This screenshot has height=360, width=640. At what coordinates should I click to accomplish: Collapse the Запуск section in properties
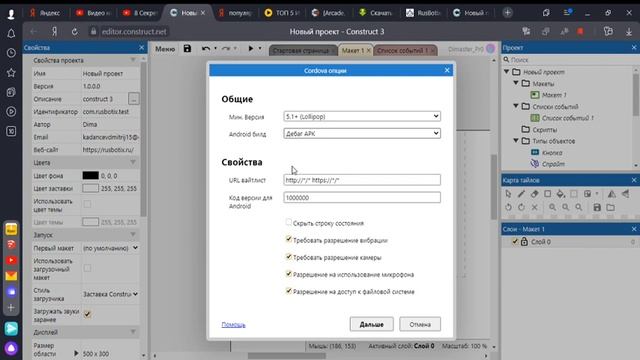(x=133, y=235)
